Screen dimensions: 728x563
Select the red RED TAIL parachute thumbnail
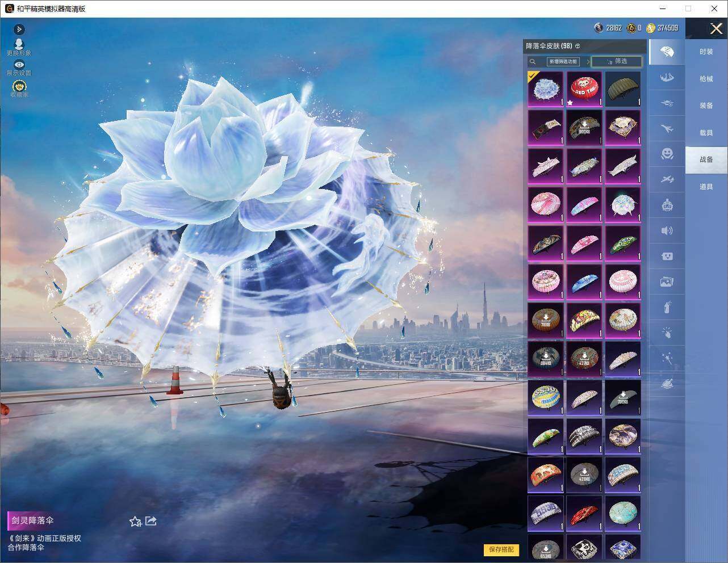(x=584, y=89)
